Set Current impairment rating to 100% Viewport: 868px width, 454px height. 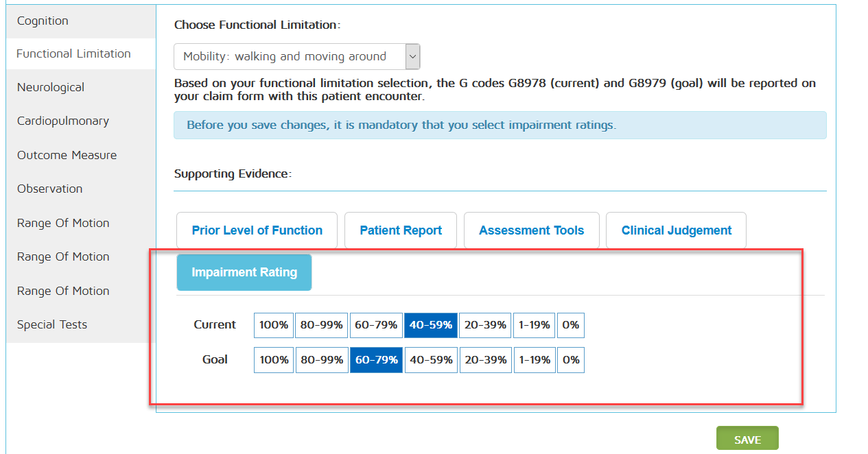point(274,325)
